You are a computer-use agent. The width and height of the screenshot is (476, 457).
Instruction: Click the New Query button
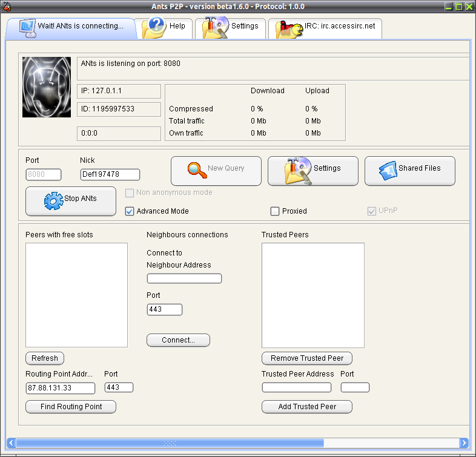[216, 171]
